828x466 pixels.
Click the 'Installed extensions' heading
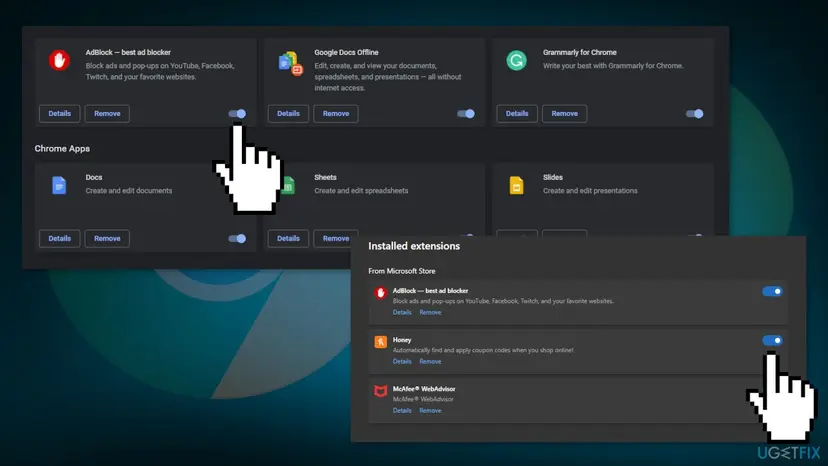coord(414,246)
